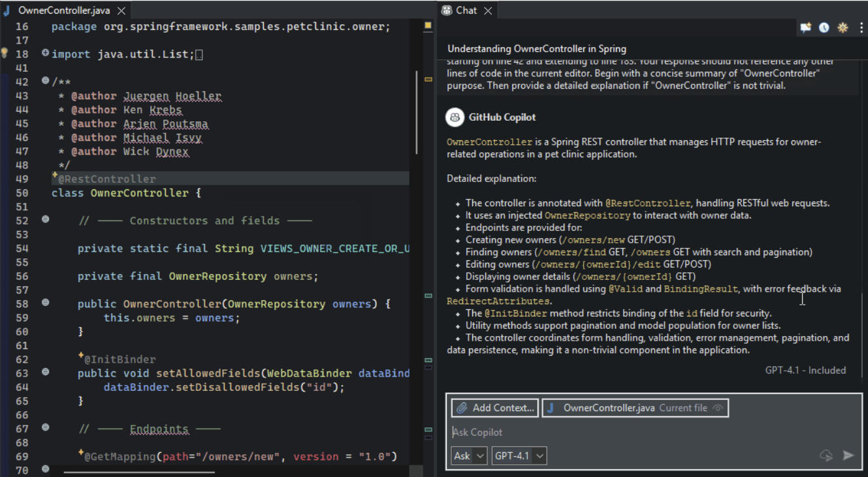Start a new Copilot chat conversation

(x=805, y=27)
